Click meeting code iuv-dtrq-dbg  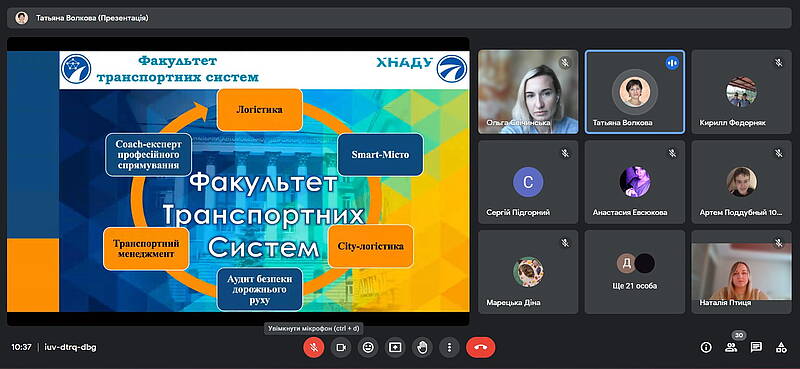pos(70,348)
